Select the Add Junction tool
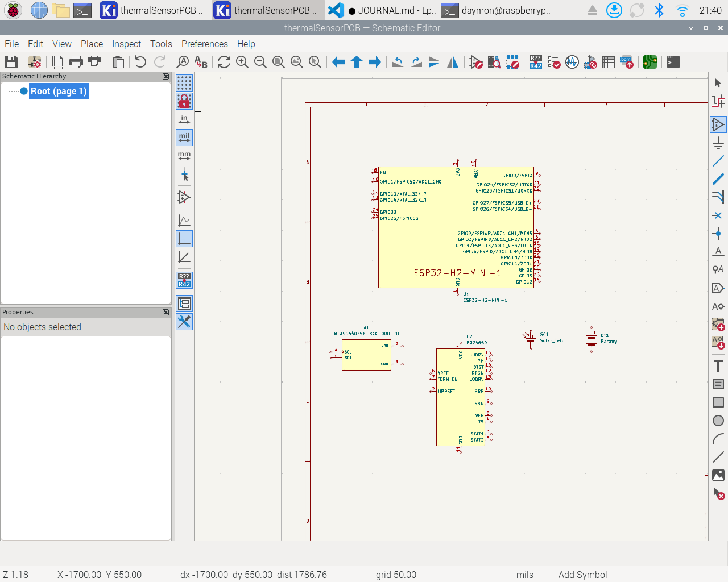728x582 pixels. click(x=718, y=234)
